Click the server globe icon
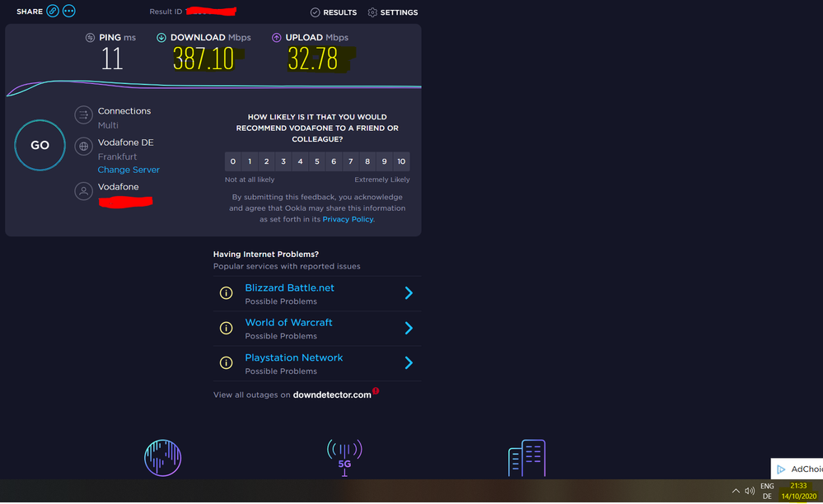823x504 pixels. point(83,147)
